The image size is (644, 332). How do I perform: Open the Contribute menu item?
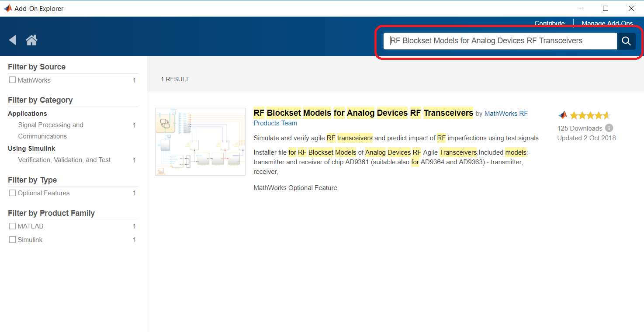point(549,23)
